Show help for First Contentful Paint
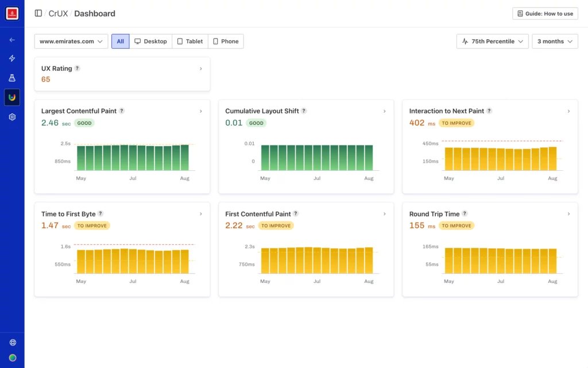The image size is (588, 368). [296, 214]
